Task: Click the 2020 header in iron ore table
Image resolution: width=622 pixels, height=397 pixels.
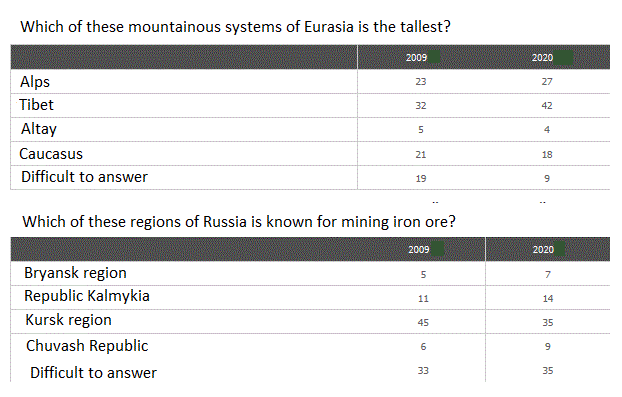Action: click(x=543, y=249)
